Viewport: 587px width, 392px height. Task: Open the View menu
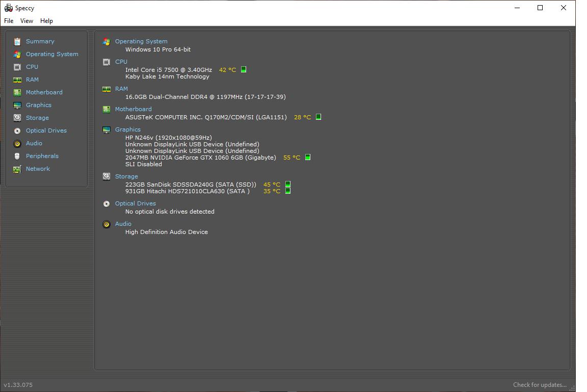(26, 21)
